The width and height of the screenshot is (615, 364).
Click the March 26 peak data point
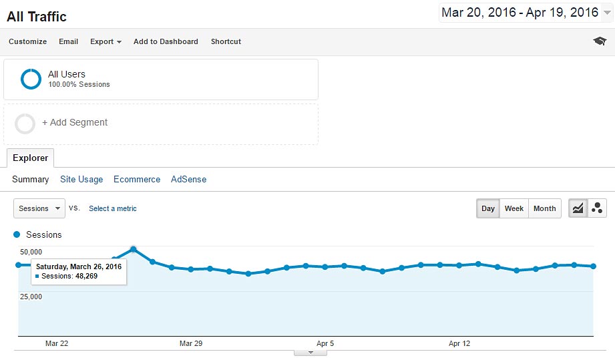[x=134, y=249]
